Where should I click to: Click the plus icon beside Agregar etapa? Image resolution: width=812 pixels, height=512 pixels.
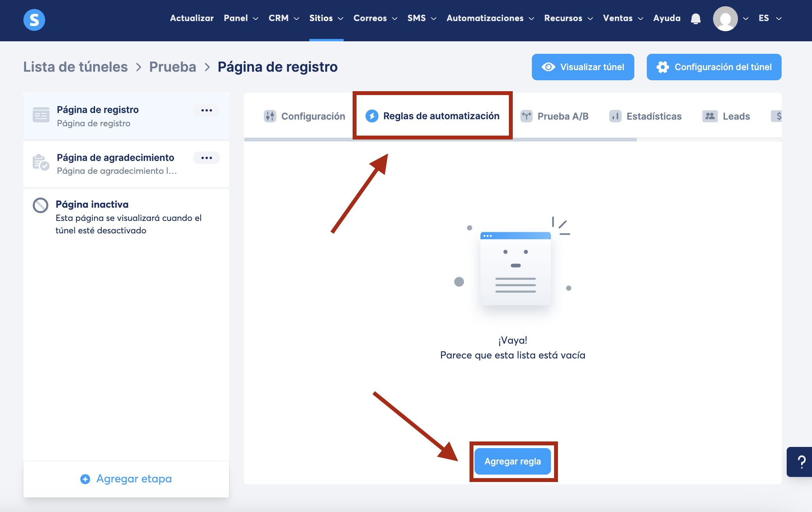point(85,479)
